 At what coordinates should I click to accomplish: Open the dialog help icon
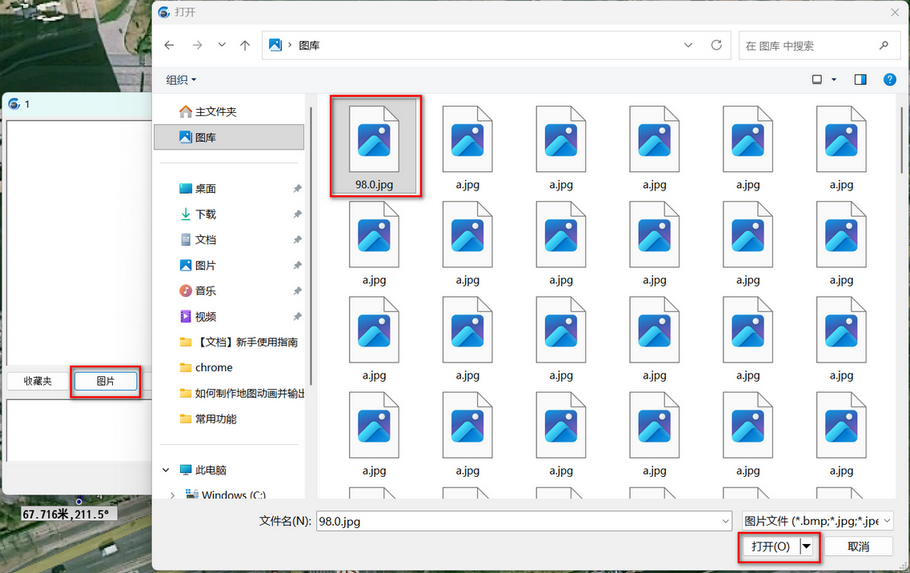point(890,80)
